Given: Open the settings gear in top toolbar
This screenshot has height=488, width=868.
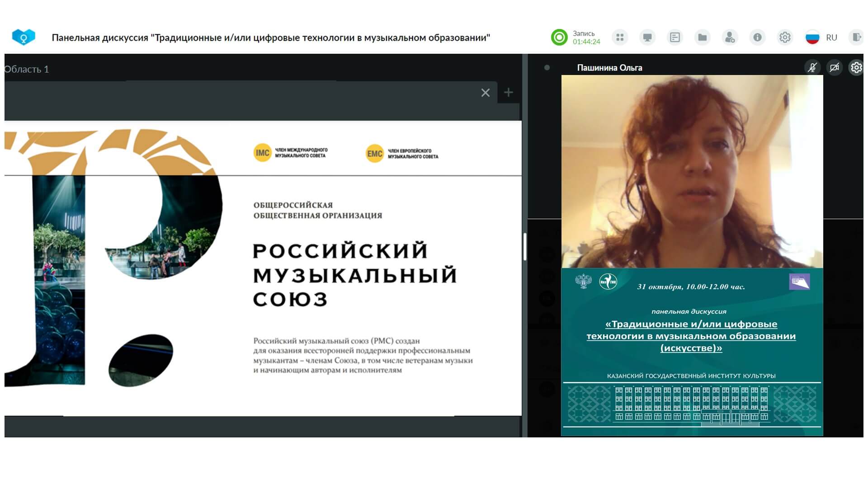Looking at the screenshot, I should tap(785, 37).
